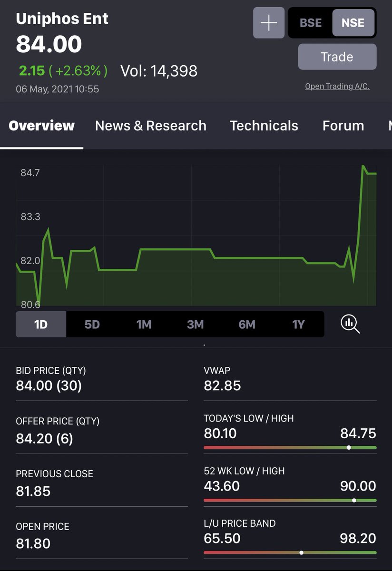Stay on the Overview tab
Image resolution: width=392 pixels, height=571 pixels.
pyautogui.click(x=41, y=125)
